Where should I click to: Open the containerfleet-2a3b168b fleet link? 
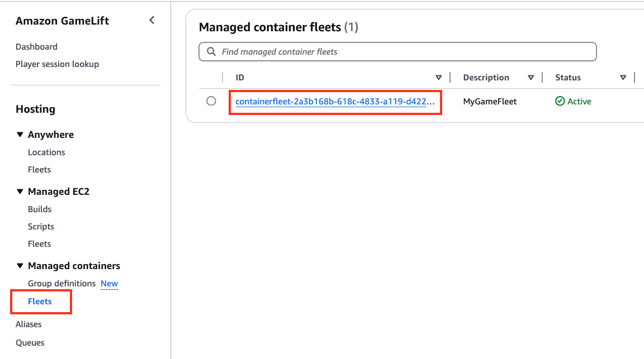click(x=334, y=102)
